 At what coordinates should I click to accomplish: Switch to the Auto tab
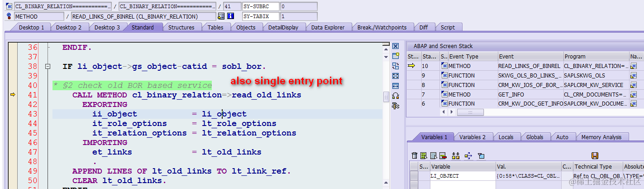point(562,137)
